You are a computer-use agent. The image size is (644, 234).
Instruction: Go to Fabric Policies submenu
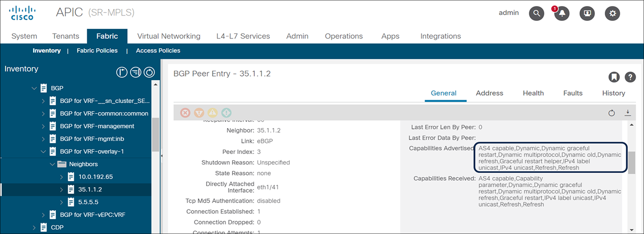pos(97,51)
